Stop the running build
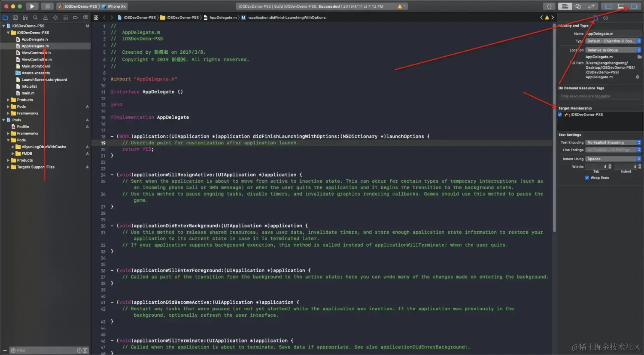Image resolution: width=644 pixels, height=355 pixels. pos(47,6)
